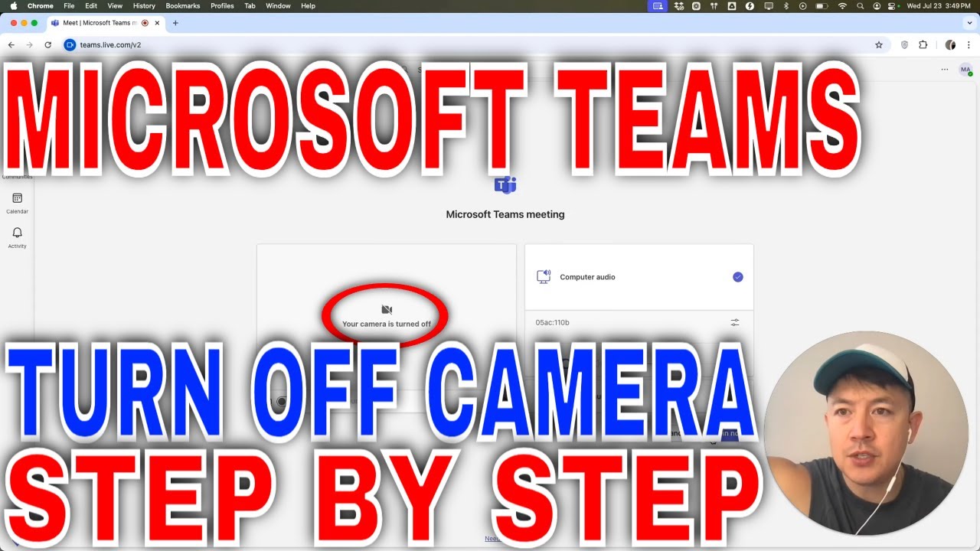Image resolution: width=980 pixels, height=551 pixels.
Task: Open the Chrome Extensions puzzle icon
Action: coord(923,45)
